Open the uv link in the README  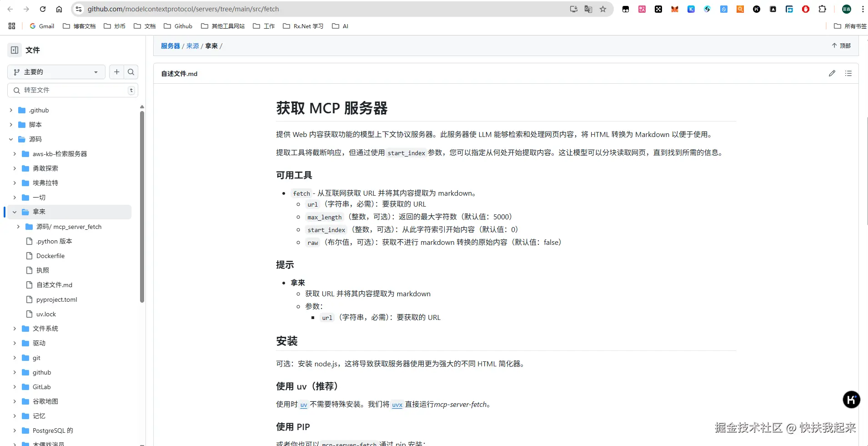304,405
